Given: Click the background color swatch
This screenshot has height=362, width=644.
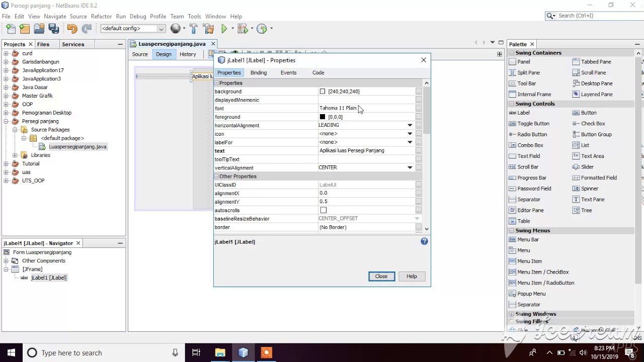Looking at the screenshot, I should click(323, 92).
